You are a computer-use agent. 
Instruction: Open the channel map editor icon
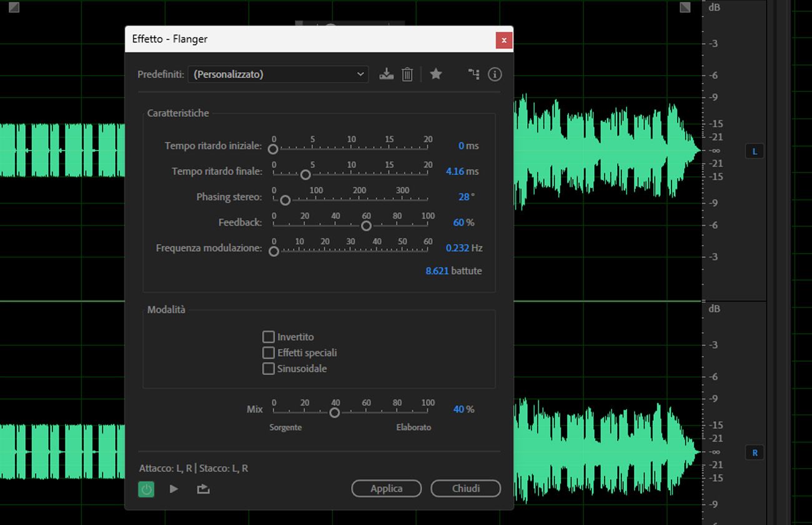[x=473, y=74]
